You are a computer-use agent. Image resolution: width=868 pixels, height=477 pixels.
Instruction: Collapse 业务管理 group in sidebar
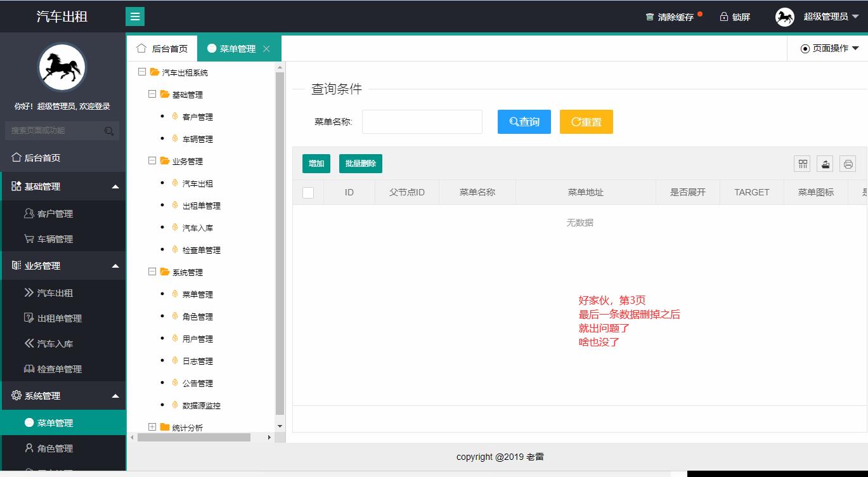click(x=63, y=266)
